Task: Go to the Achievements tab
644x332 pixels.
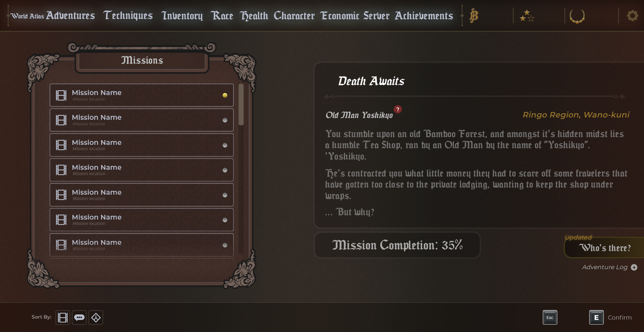Action: [423, 16]
